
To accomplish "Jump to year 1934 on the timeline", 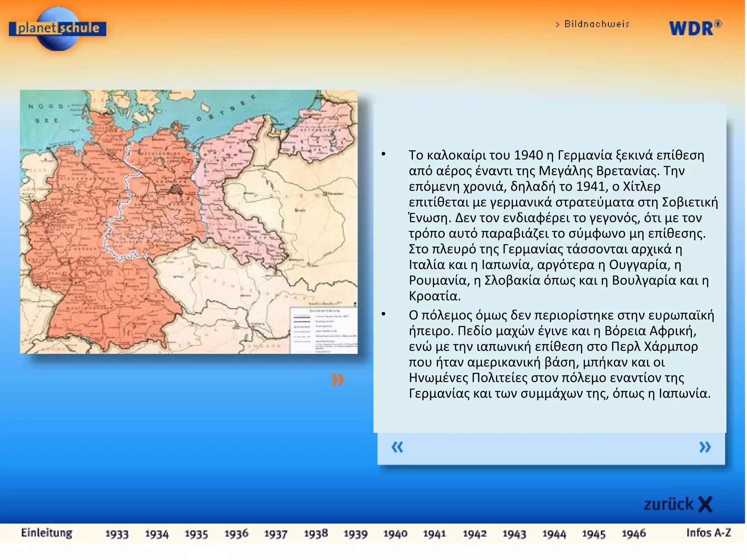I will (157, 534).
